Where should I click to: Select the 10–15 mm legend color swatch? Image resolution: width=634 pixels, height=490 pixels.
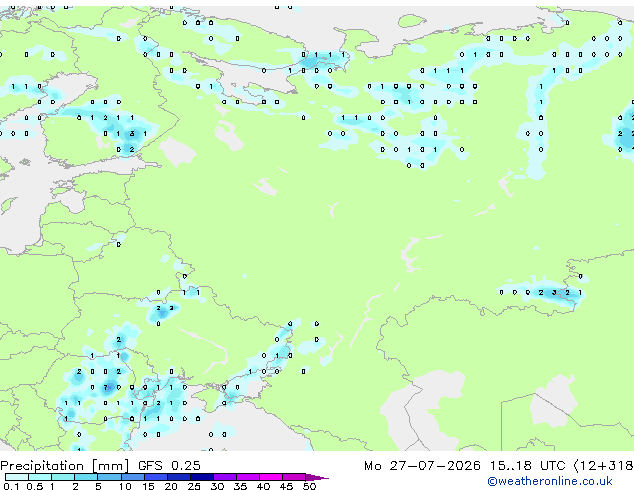[132, 477]
